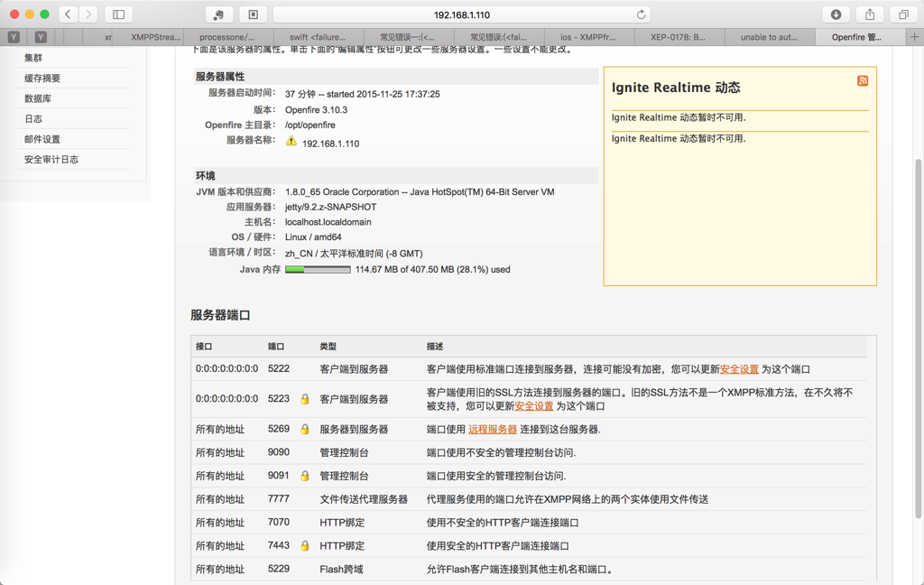Switch to the XEP-0178: B... tab
924x585 pixels.
coord(679,37)
